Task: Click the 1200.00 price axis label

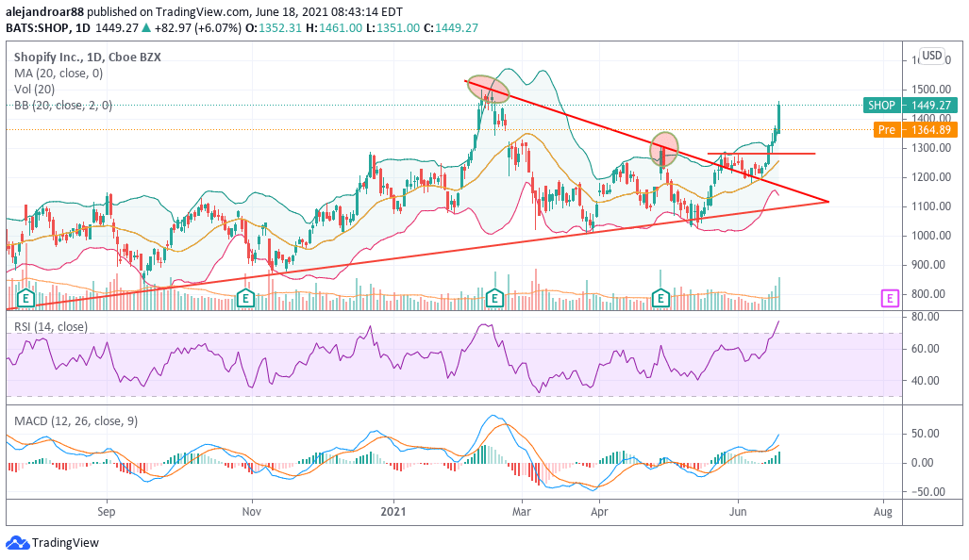Action: [930, 177]
